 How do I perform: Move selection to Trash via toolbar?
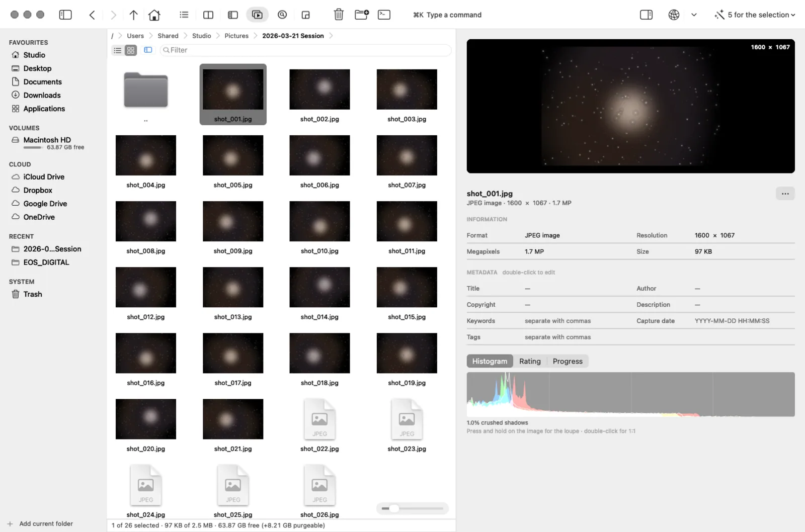[339, 15]
